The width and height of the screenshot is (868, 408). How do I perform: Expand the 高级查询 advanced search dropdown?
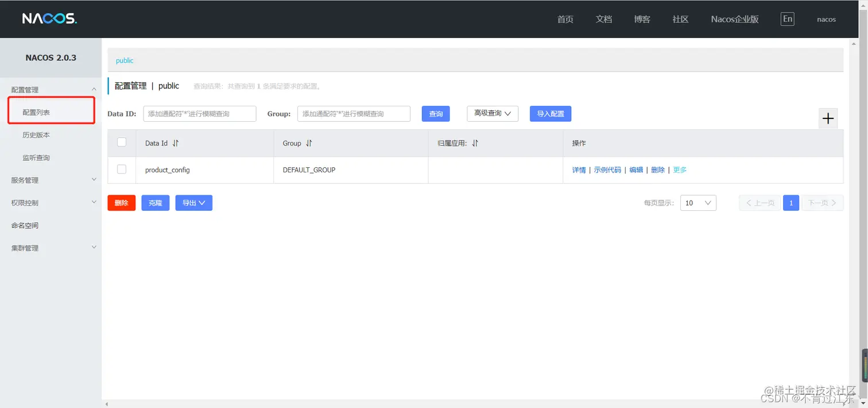491,113
